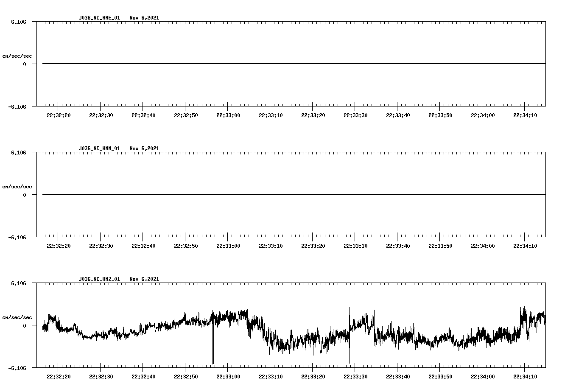Click the J036_NC_HNE_01 plot title
This screenshot has width=576, height=392.
click(x=99, y=18)
